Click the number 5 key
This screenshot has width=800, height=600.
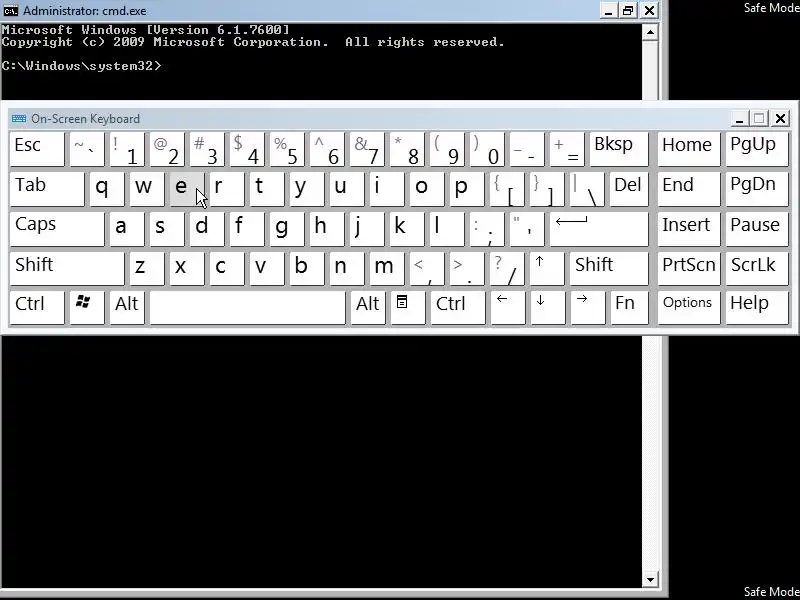[287, 149]
